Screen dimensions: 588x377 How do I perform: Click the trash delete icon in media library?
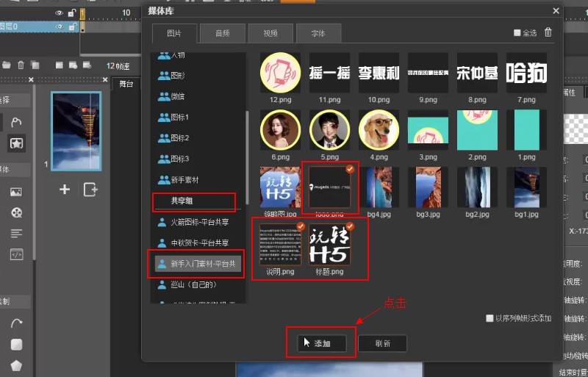[x=548, y=32]
